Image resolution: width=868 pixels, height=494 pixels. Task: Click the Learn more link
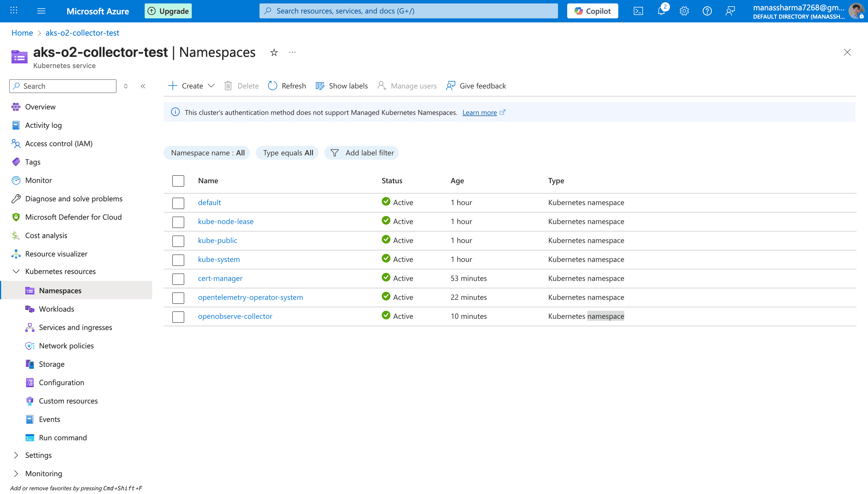click(479, 113)
